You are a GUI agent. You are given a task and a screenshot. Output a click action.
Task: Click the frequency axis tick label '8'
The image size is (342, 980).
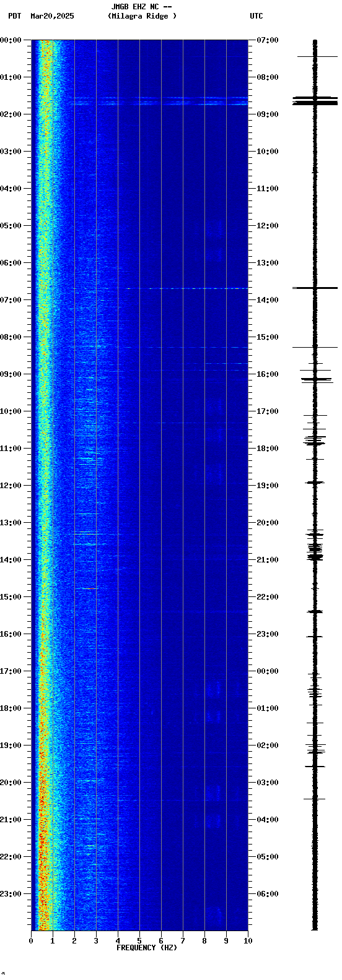pyautogui.click(x=204, y=941)
